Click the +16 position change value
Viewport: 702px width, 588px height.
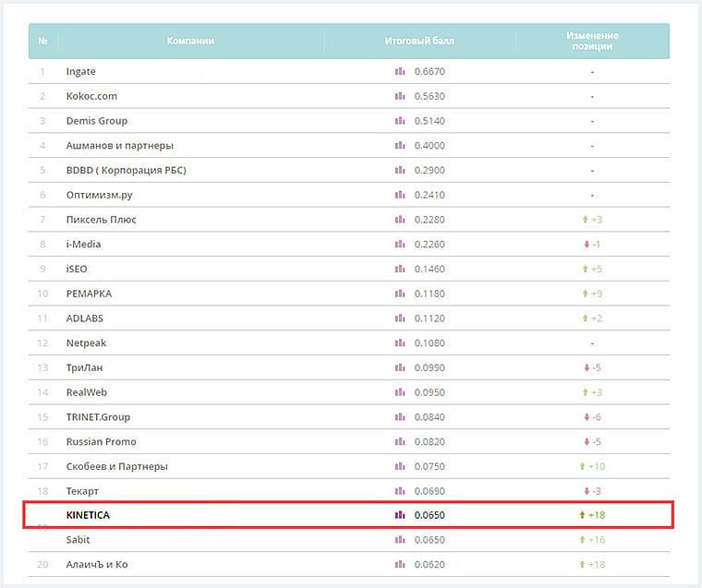(x=597, y=539)
